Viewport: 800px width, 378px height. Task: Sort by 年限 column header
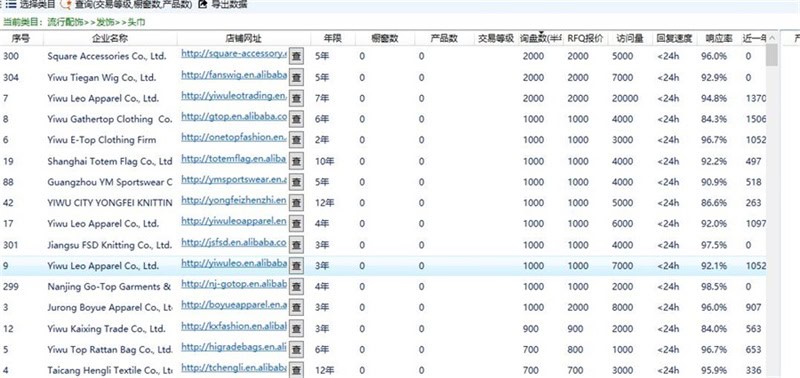333,38
